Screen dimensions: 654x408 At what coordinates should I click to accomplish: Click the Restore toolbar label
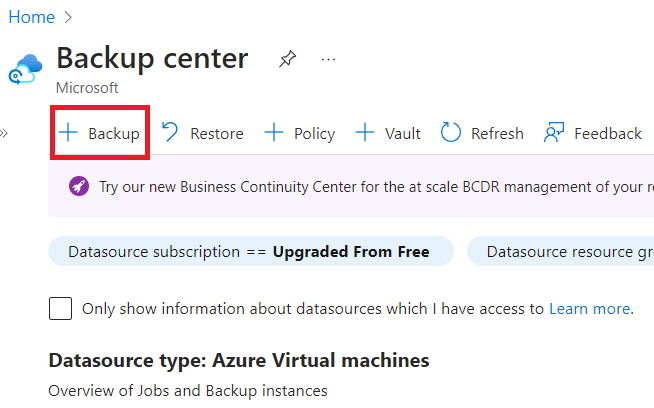pos(216,133)
